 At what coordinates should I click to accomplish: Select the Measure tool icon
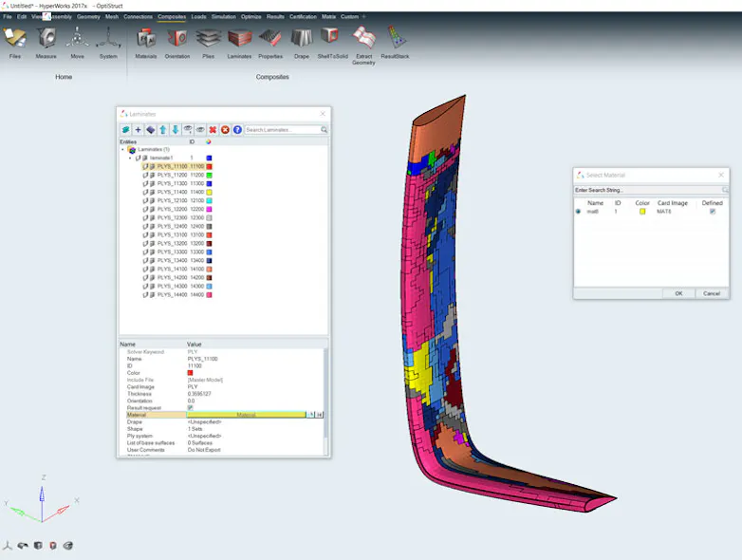pyautogui.click(x=46, y=38)
